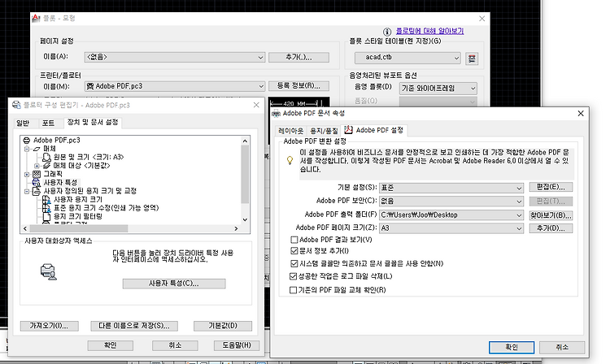Click the tree horizontal scrollbar thumb
The width and height of the screenshot is (610, 364).
[79, 228]
